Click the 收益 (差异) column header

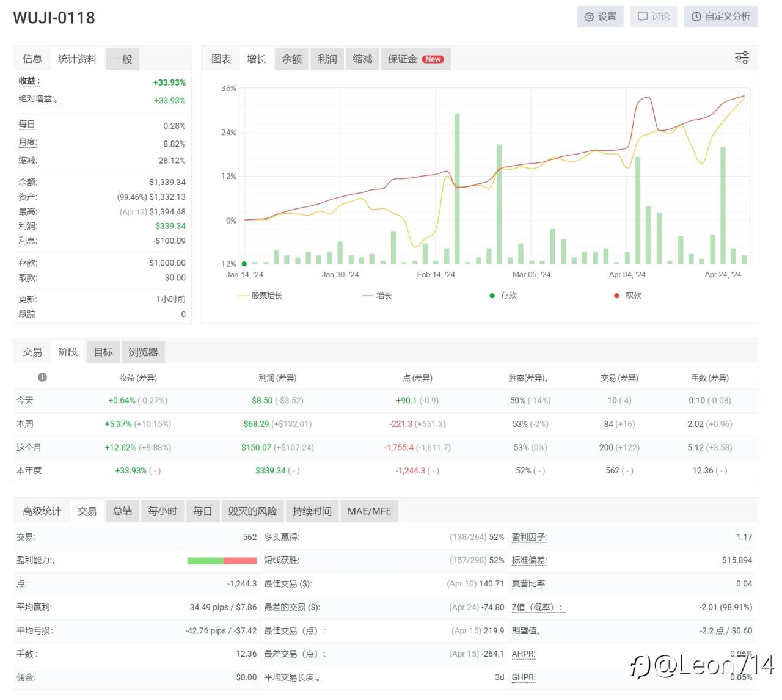(138, 378)
